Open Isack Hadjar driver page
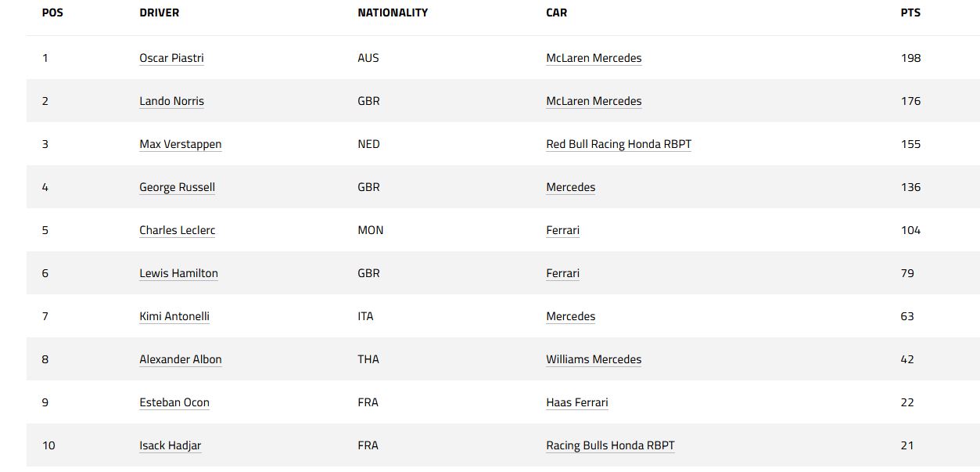 (x=170, y=445)
